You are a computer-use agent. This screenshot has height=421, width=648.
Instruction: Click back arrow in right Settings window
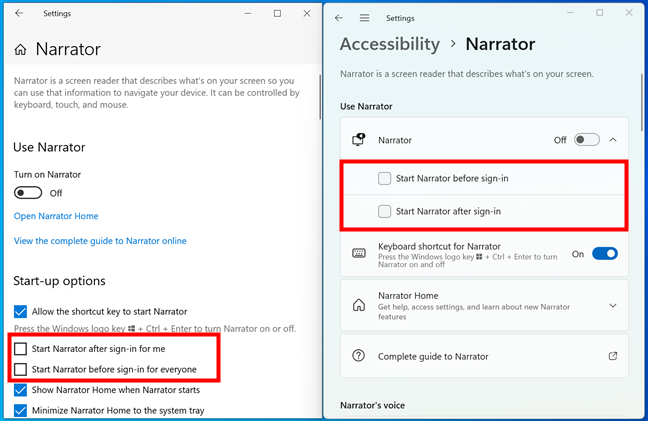339,18
